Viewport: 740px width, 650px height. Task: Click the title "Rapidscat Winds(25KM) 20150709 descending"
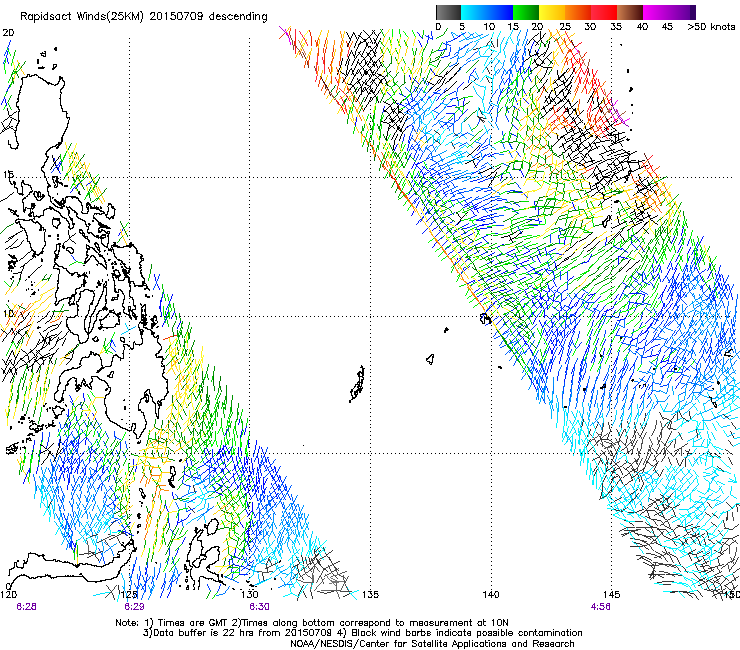coord(144,17)
